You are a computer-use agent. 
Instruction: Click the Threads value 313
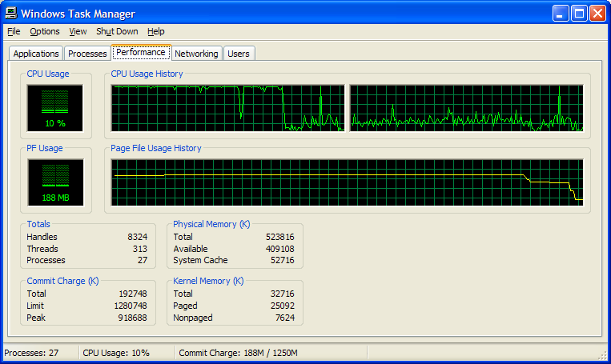pyautogui.click(x=140, y=249)
